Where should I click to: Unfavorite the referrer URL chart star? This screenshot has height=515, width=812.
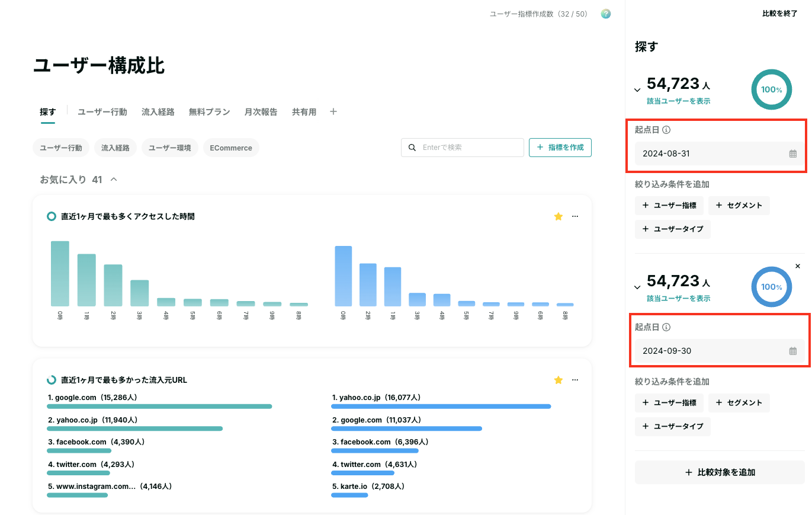558,380
